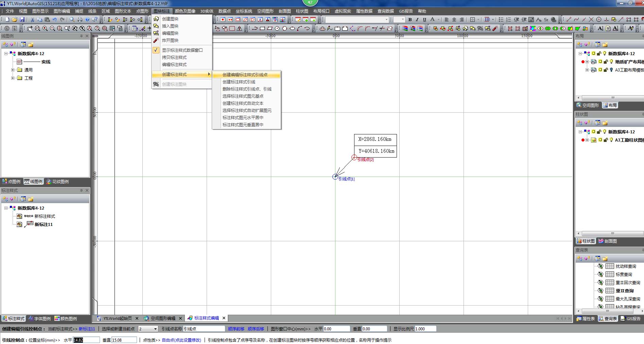Expand the 工程 folder in 线图例 tree
The width and height of the screenshot is (644, 344).
click(x=13, y=78)
